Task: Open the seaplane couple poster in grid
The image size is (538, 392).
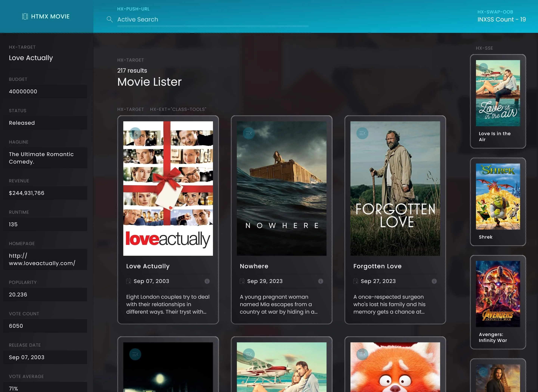Action: click(x=282, y=367)
